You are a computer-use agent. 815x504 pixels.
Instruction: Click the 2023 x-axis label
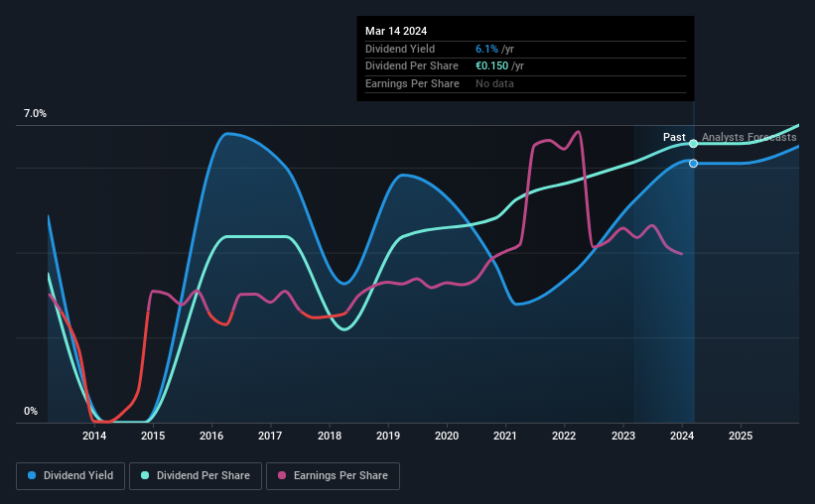[623, 436]
